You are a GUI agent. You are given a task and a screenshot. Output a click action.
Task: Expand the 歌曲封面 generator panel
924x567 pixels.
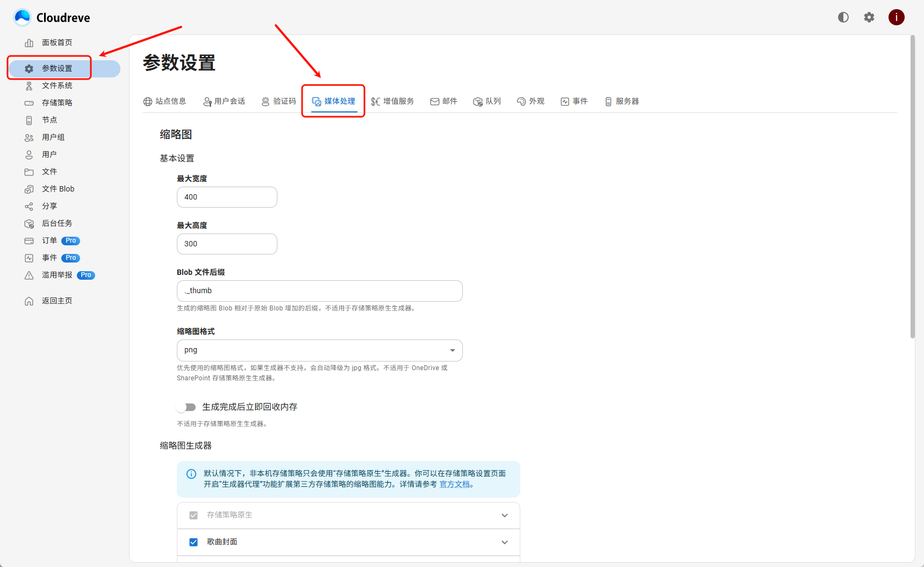(x=504, y=542)
